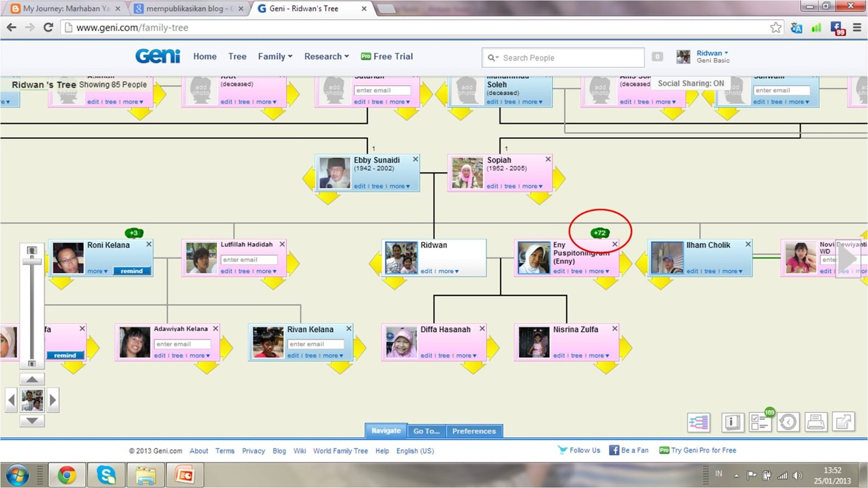Click the notifications counter box

657,56
